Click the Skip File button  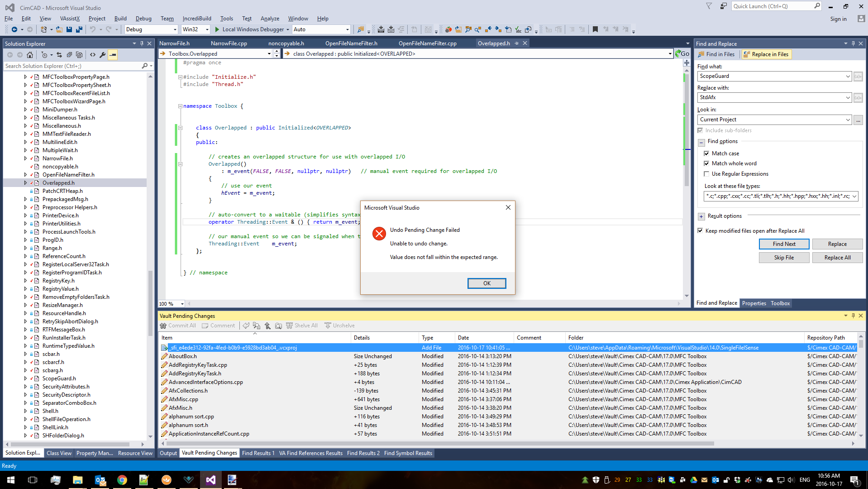click(784, 258)
